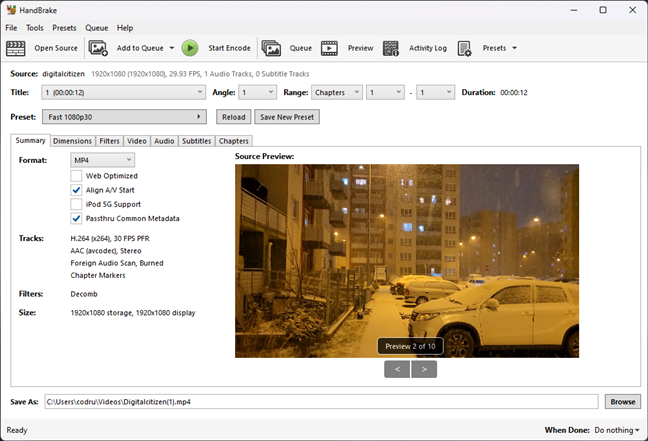
Task: Click the Open Source label
Action: pos(56,48)
